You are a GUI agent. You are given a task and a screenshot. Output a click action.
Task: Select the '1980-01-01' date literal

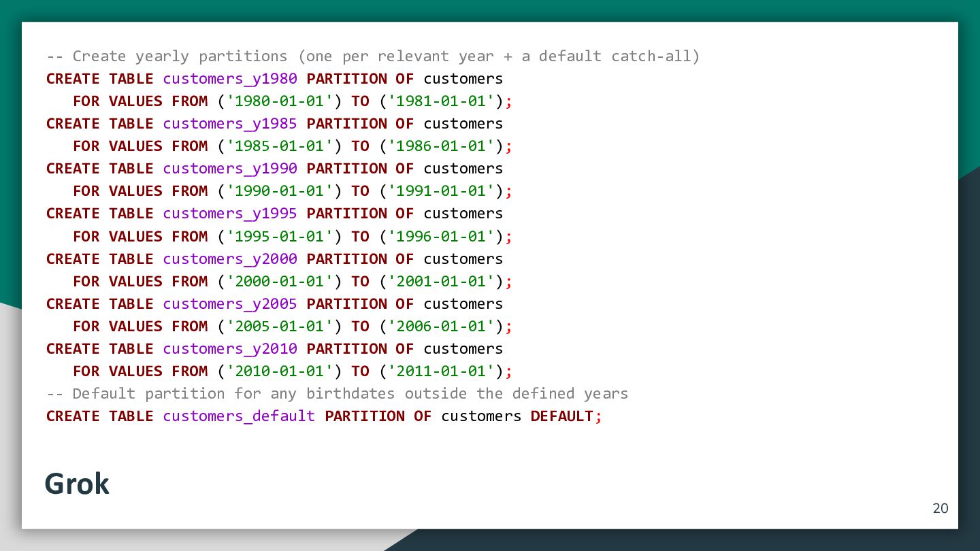[280, 101]
